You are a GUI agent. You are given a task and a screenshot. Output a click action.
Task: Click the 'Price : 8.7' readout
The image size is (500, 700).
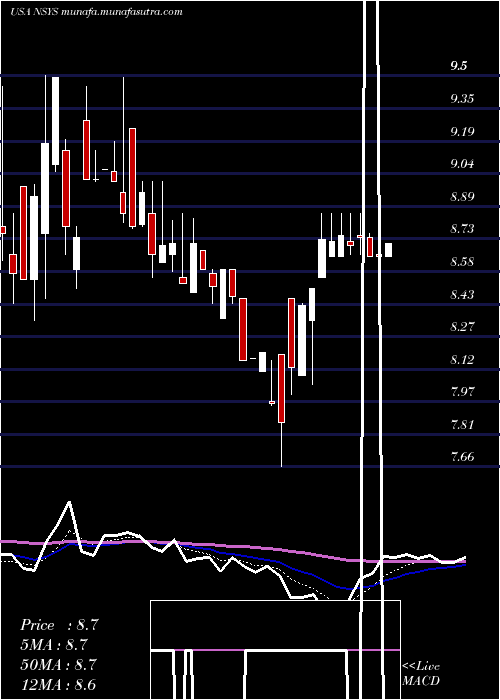point(59,625)
